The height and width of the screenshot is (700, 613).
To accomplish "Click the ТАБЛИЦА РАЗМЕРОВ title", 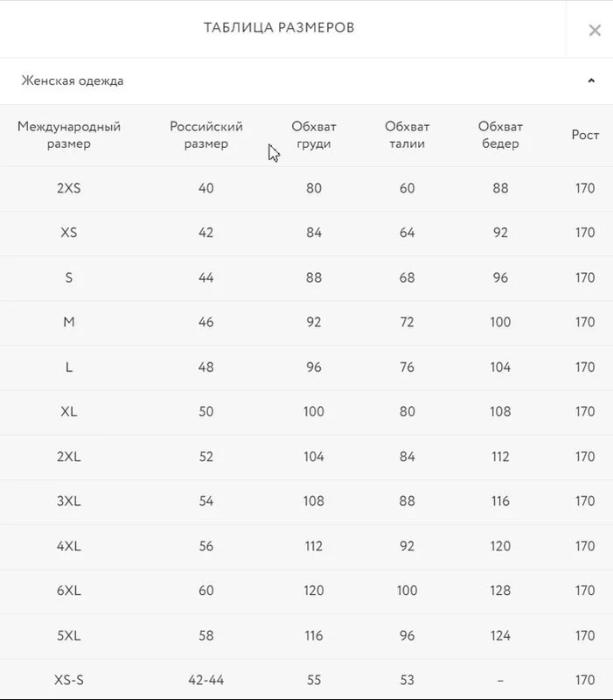I will (279, 28).
